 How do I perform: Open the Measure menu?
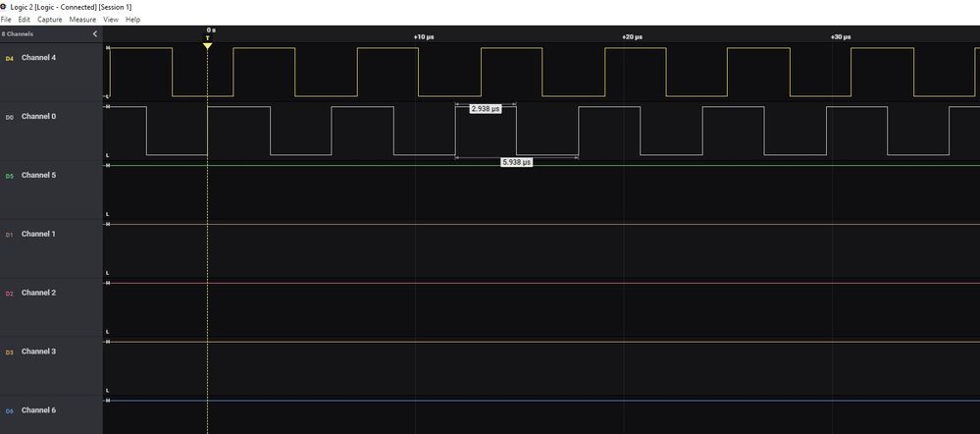coord(82,20)
